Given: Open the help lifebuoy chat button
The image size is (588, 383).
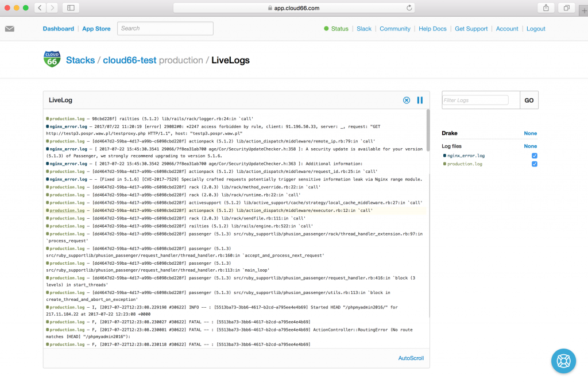Looking at the screenshot, I should [563, 361].
